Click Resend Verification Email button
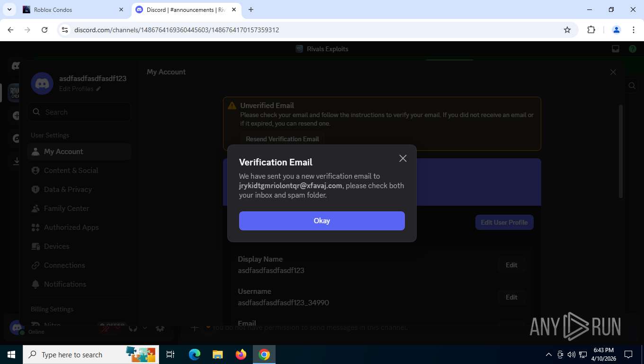The image size is (644, 364). [282, 139]
